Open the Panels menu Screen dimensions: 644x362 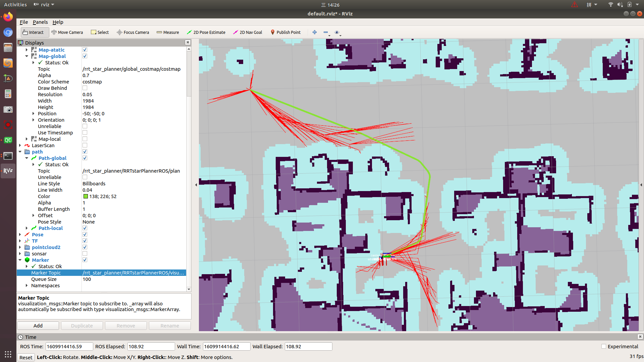point(40,22)
